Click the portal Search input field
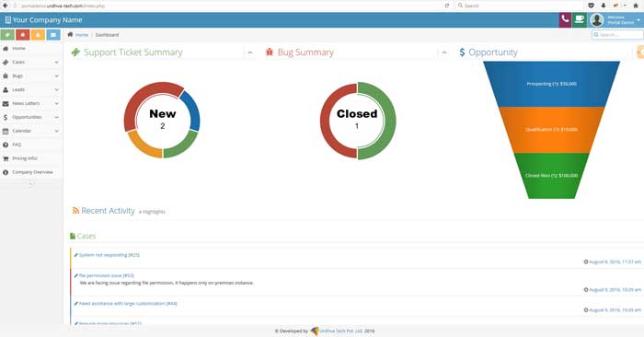The width and height of the screenshot is (644, 337). pos(617,35)
